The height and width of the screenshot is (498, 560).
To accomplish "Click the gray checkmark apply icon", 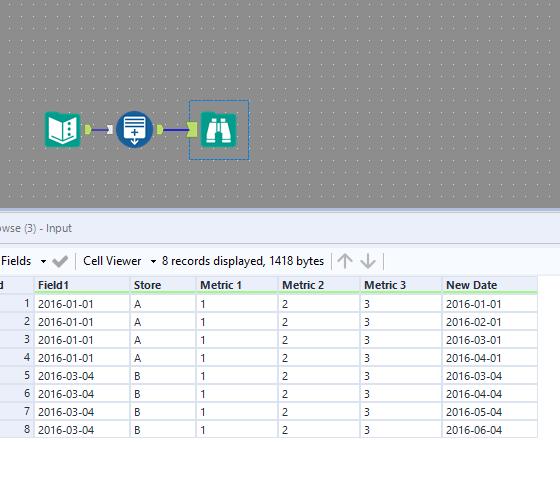I will [x=60, y=262].
